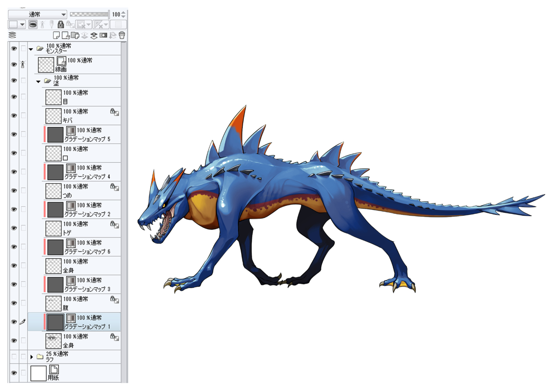Tick the selection checkbox beside 目 layer

[x=23, y=97]
